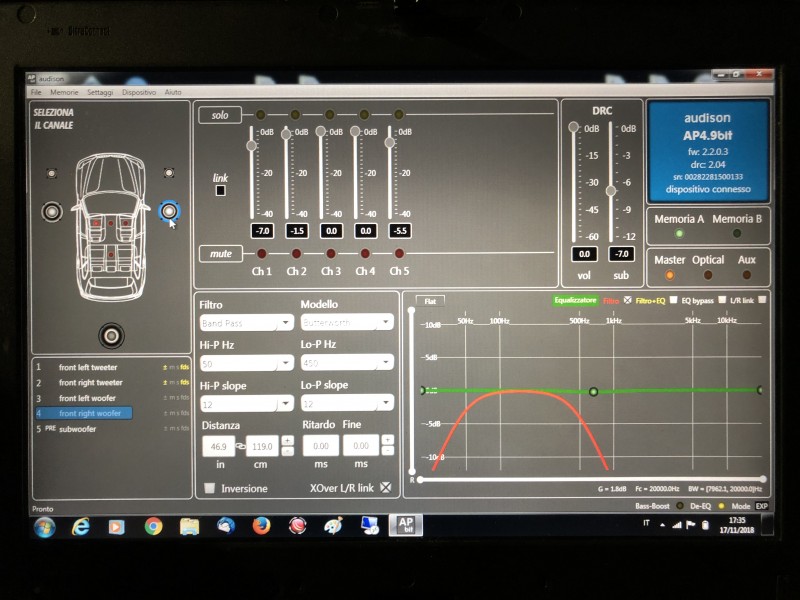Screen dimensions: 800x600
Task: Open the Hi-P slope dropdown
Action: point(246,404)
